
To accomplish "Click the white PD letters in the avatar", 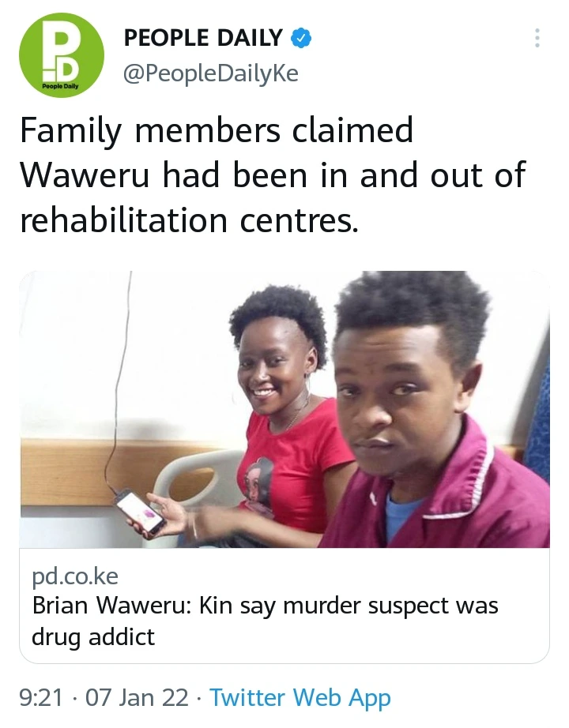I will click(61, 51).
